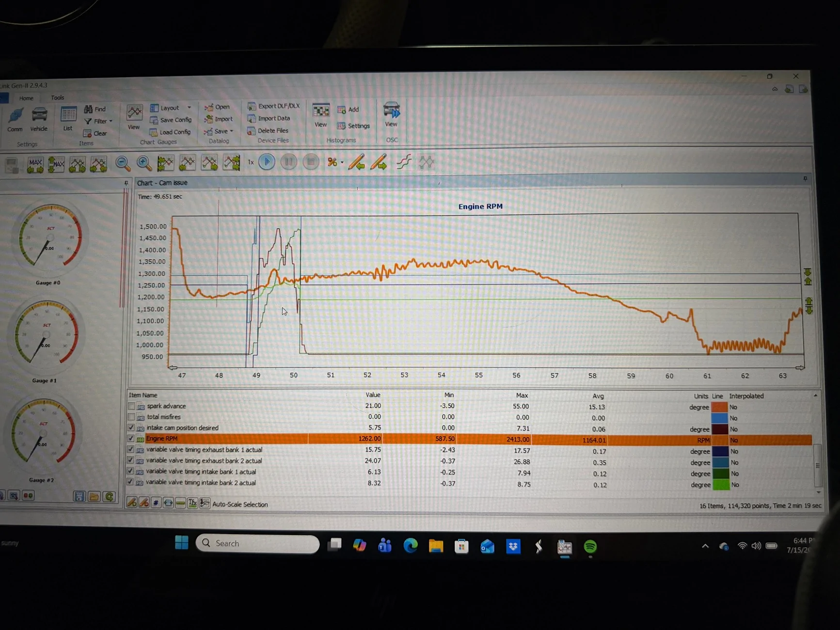The image size is (840, 630).
Task: Click the Export DLF/DLX button
Action: click(274, 106)
